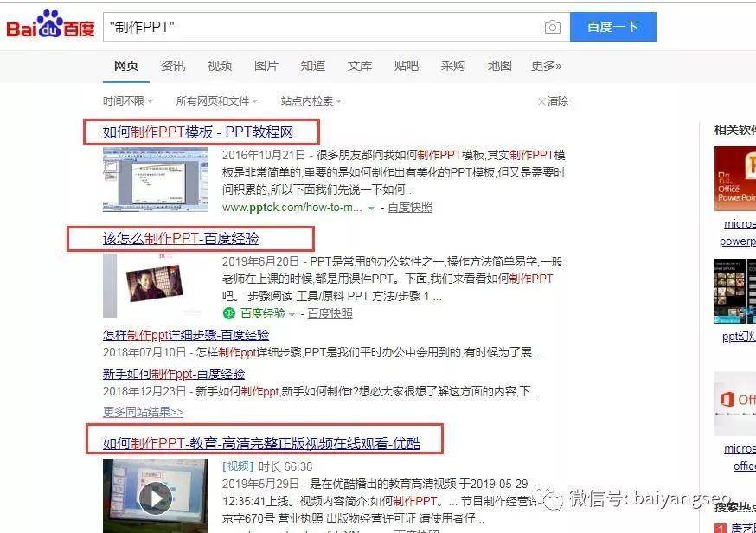Switch to the 资讯 tab
This screenshot has width=756, height=533.
pos(173,66)
